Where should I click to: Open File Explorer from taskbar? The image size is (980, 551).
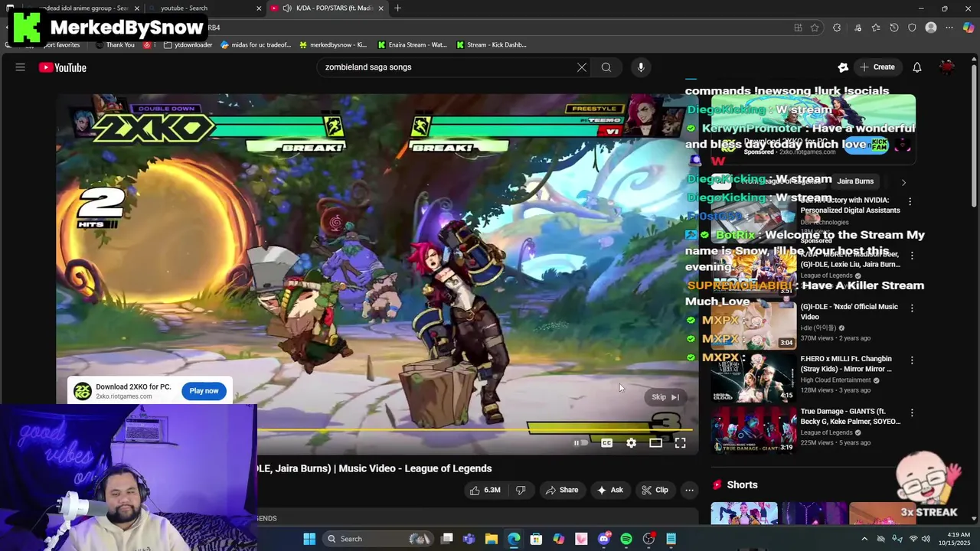pos(492,539)
